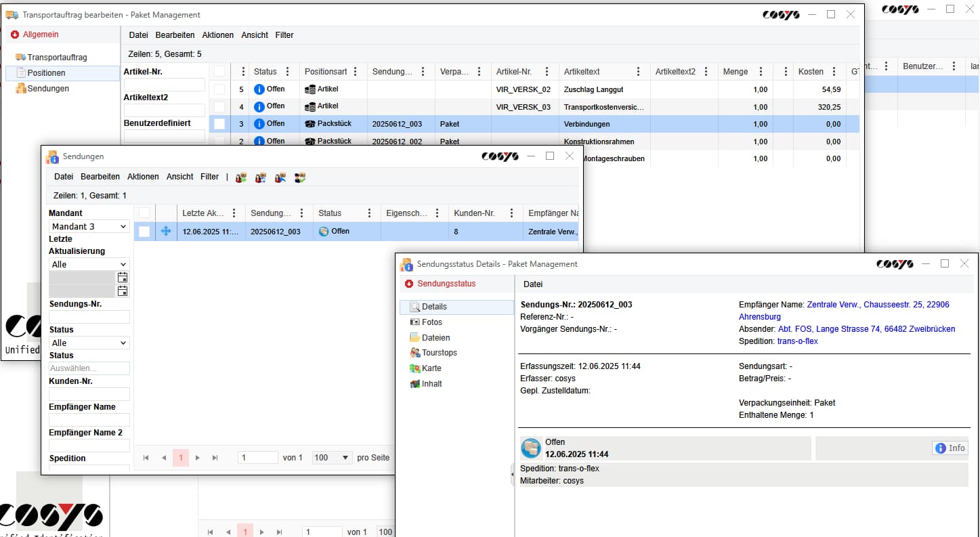The image size is (980, 537).
Task: Click the rightmost toolbar icon in Sendungen window
Action: click(x=300, y=177)
